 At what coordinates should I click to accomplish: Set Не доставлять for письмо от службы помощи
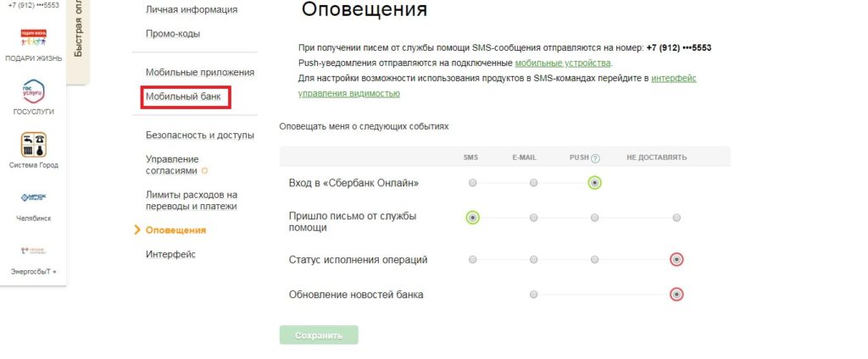pyautogui.click(x=676, y=218)
